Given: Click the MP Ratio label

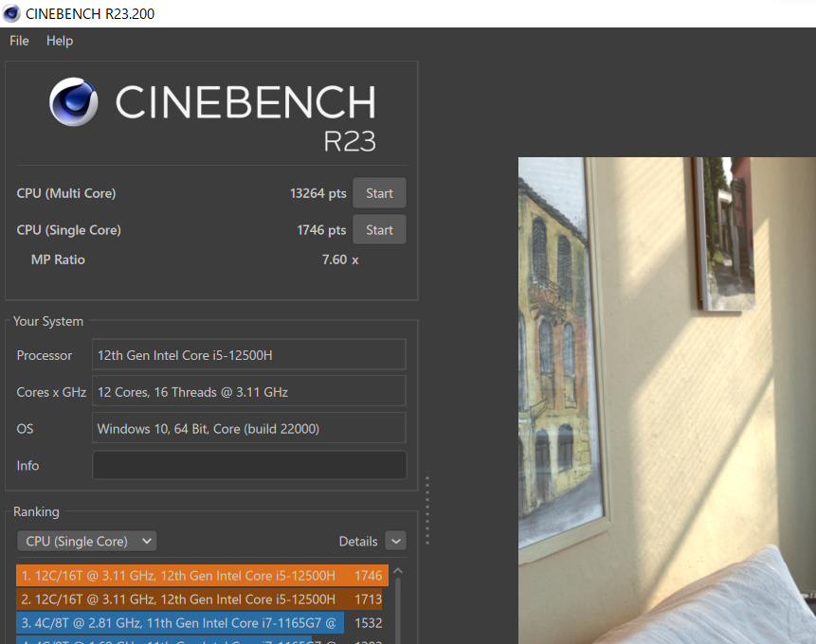Looking at the screenshot, I should 58,259.
